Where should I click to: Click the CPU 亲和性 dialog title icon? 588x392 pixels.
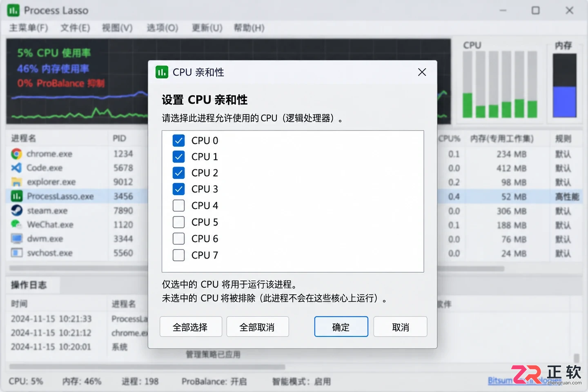(162, 72)
